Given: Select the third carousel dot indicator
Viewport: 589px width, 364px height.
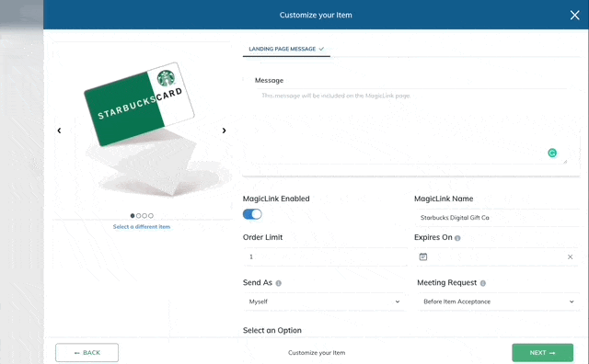Looking at the screenshot, I should coord(144,216).
